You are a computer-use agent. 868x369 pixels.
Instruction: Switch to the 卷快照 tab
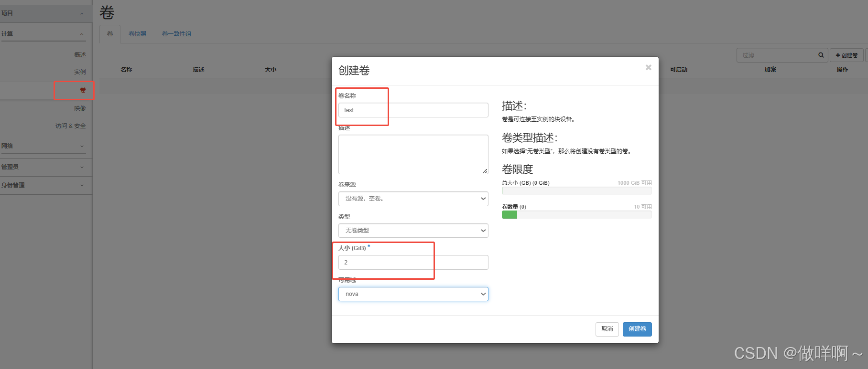pos(137,34)
